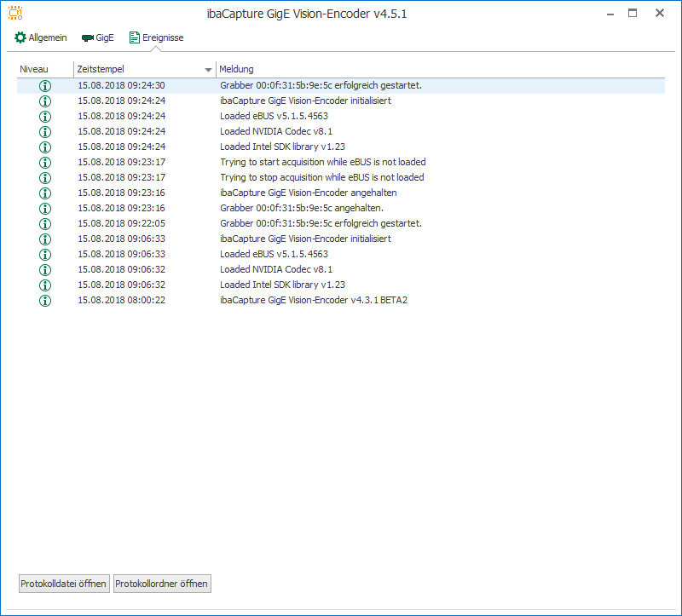Select timestamp '15.08.2018 09:24:30'
Image resolution: width=682 pixels, height=616 pixels.
tap(121, 85)
